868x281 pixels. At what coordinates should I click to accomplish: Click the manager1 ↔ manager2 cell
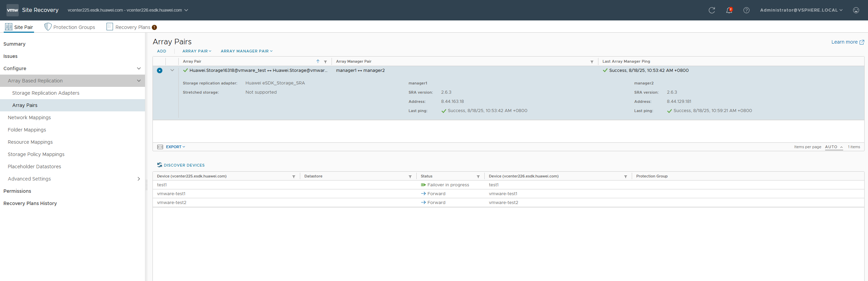360,71
